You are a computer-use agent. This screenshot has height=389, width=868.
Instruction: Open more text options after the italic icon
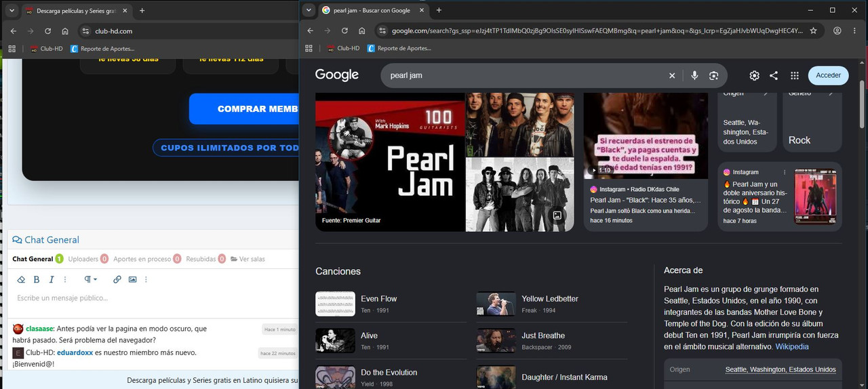click(x=65, y=279)
